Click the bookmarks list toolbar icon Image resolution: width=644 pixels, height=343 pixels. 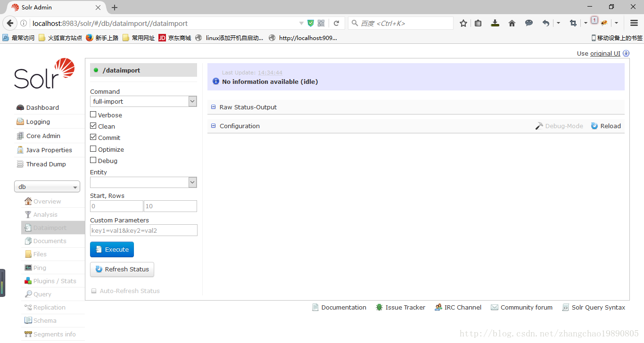(478, 23)
